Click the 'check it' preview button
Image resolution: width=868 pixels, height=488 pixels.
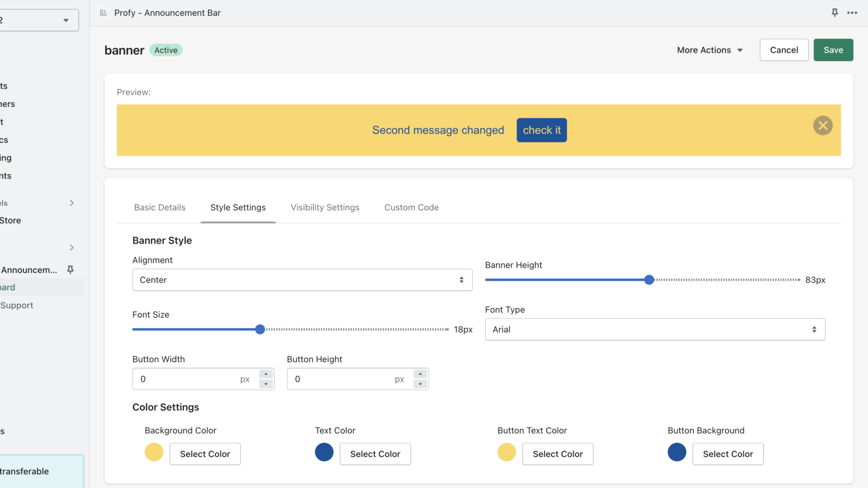coord(541,130)
